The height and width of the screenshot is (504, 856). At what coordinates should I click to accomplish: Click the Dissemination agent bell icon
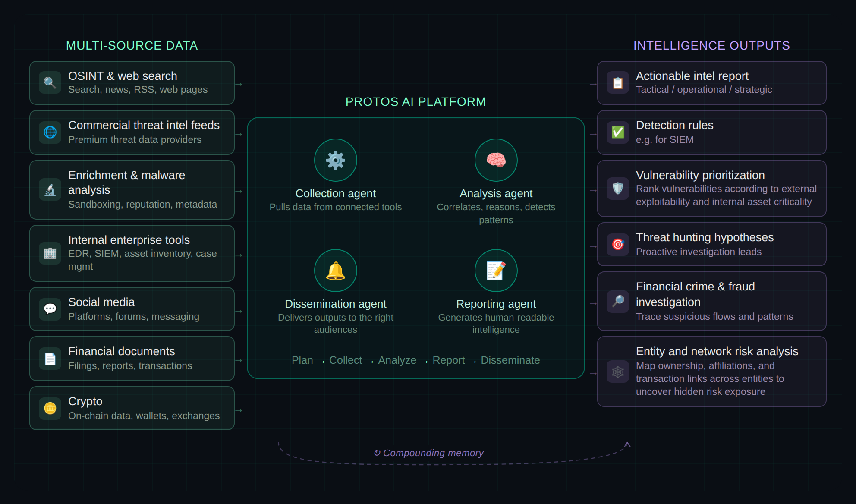[335, 271]
